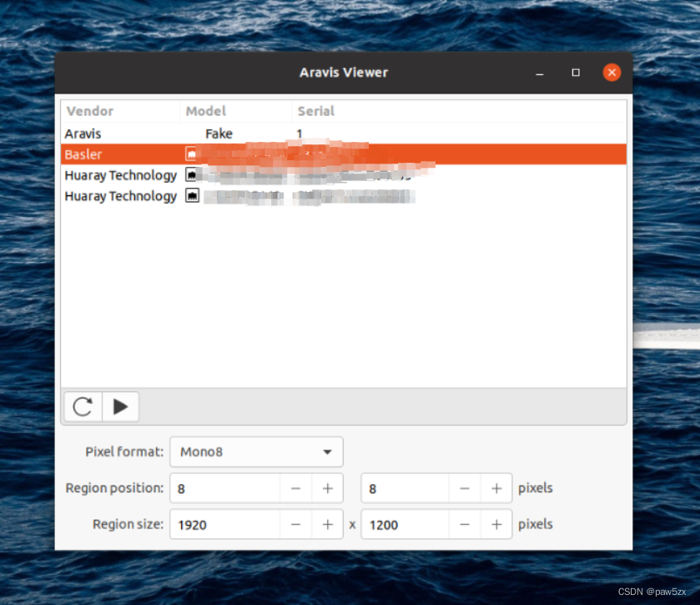Refresh the camera list
Image resolution: width=700 pixels, height=605 pixels.
(83, 406)
